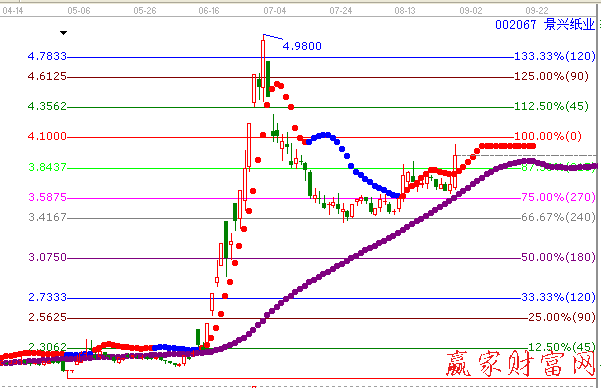This screenshot has width=601, height=388.
Task: Select the 2.7333 blue price label
Action: [x=48, y=297]
